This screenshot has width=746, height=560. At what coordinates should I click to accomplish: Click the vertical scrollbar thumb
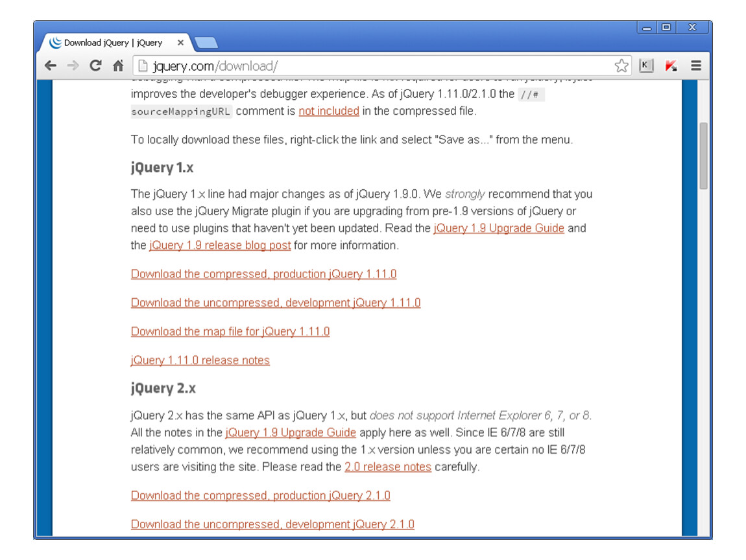[703, 156]
